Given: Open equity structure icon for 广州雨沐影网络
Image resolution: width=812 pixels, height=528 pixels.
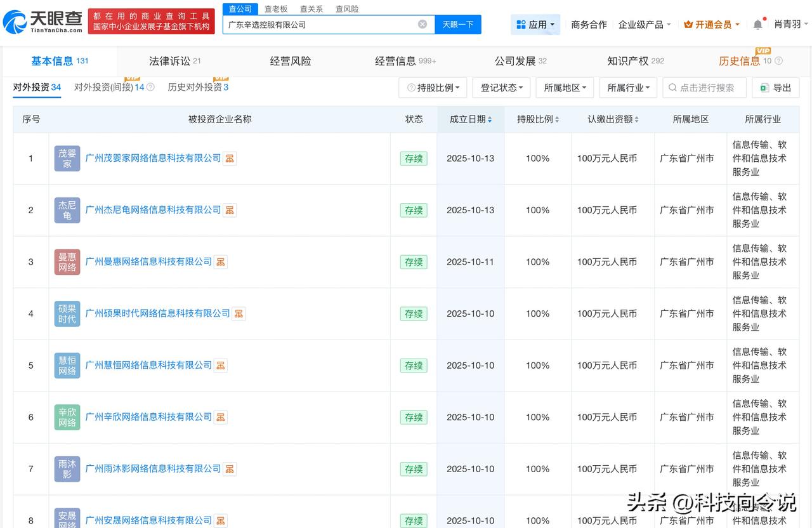Looking at the screenshot, I should pyautogui.click(x=230, y=469).
